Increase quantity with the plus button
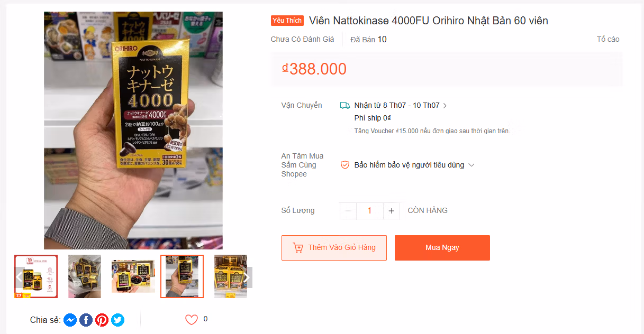The height and width of the screenshot is (334, 644). tap(391, 210)
